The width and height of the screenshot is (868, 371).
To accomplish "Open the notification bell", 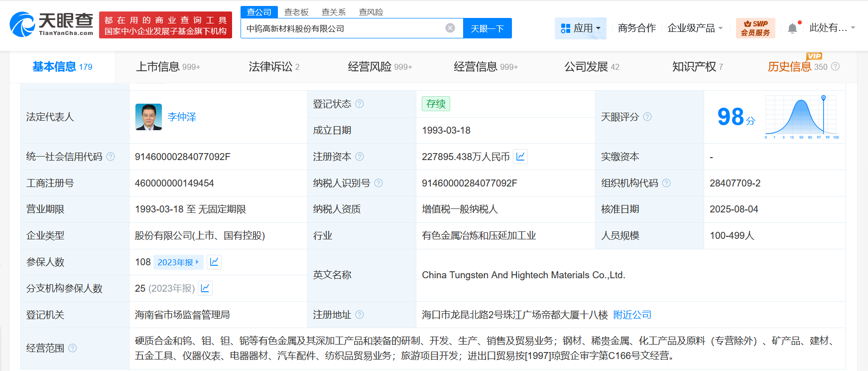I will click(792, 28).
